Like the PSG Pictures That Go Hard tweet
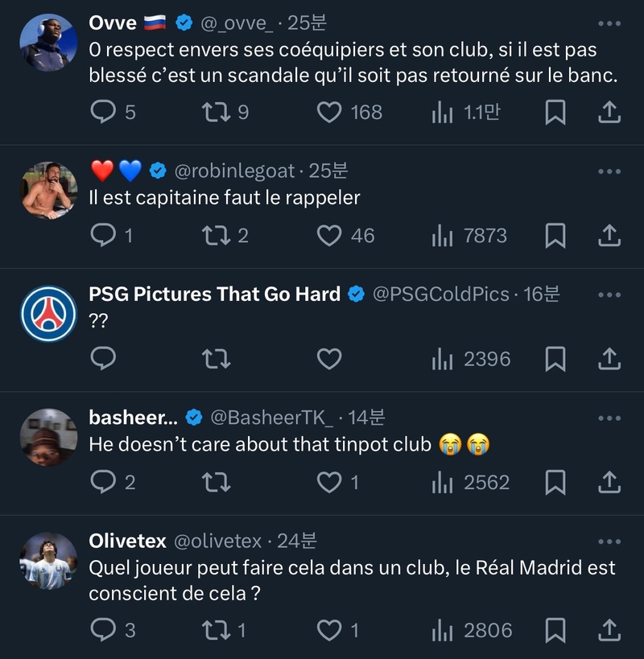The image size is (644, 659). pos(328,358)
